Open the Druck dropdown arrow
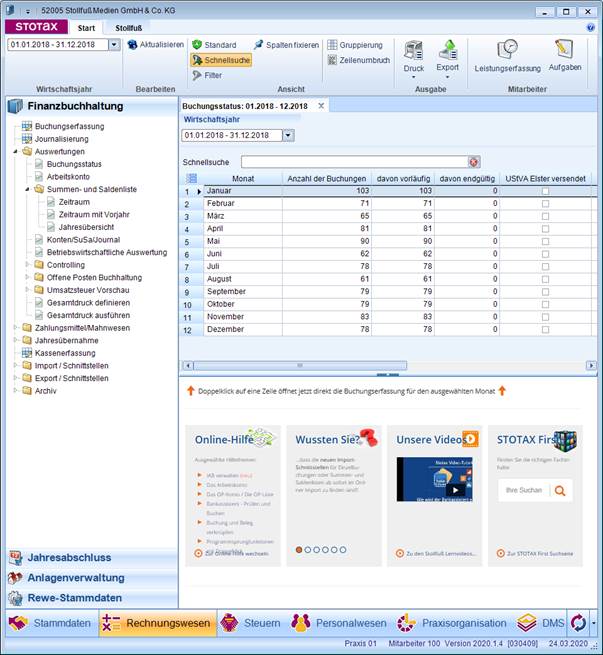 coord(413,77)
